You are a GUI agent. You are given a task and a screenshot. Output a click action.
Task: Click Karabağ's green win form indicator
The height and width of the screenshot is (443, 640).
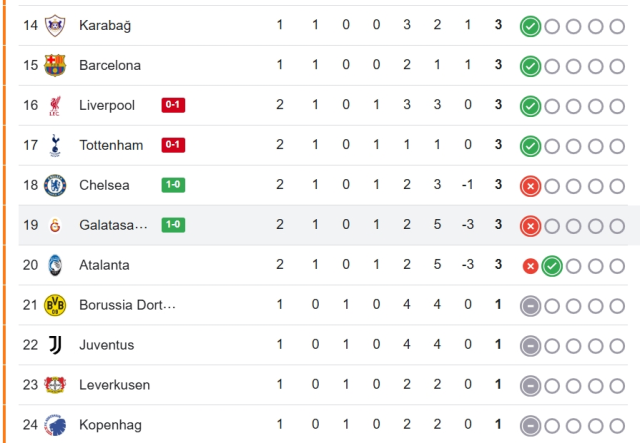click(x=530, y=25)
